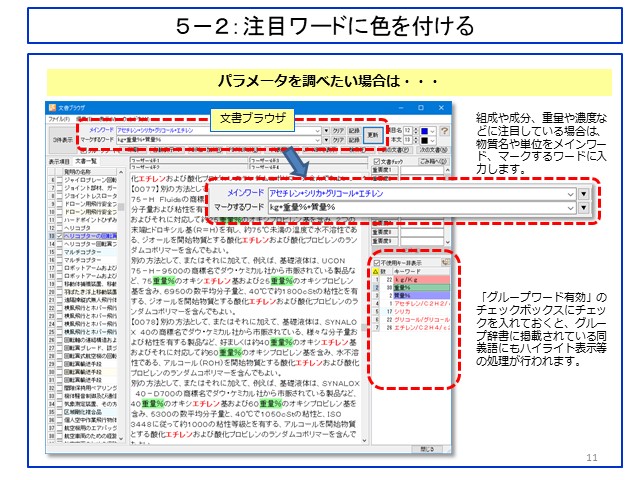Viewport: 640px width, 480px height.
Task: Select row 16 マルチコプター in list
Action: point(90,260)
